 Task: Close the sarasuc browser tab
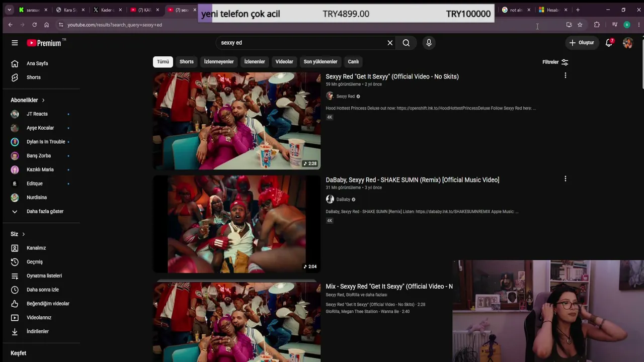pos(46,10)
